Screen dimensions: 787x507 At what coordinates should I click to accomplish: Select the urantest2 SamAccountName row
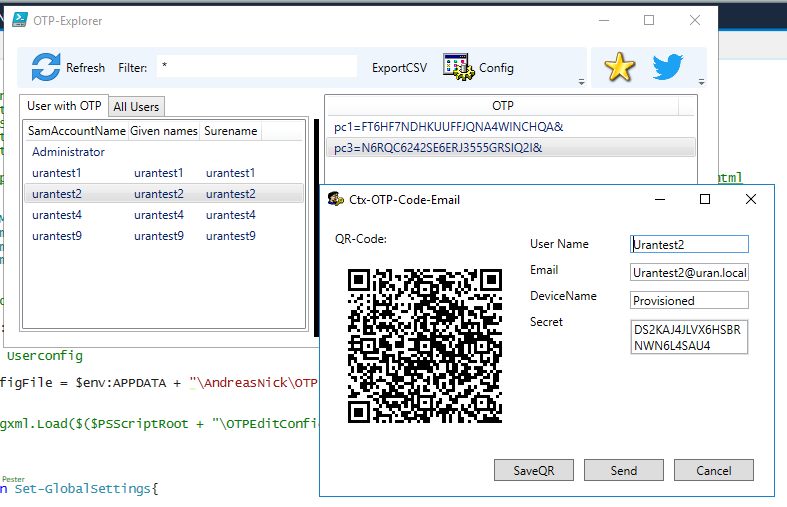pos(57,194)
